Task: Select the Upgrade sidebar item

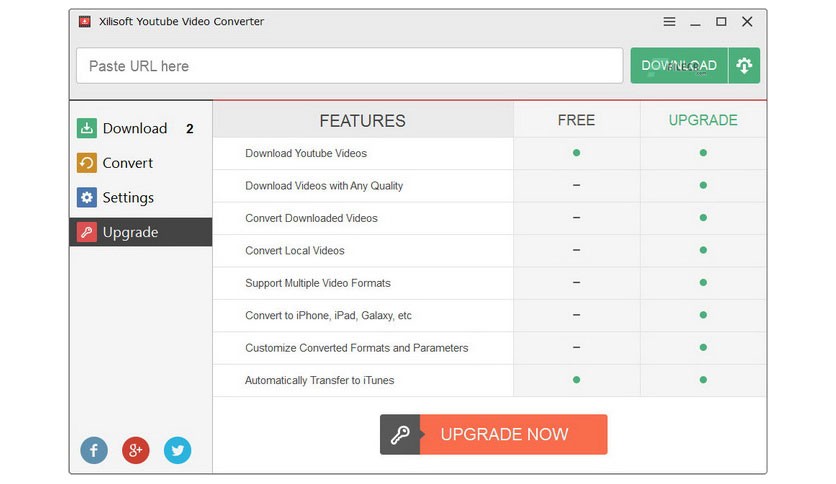Action: tap(141, 232)
